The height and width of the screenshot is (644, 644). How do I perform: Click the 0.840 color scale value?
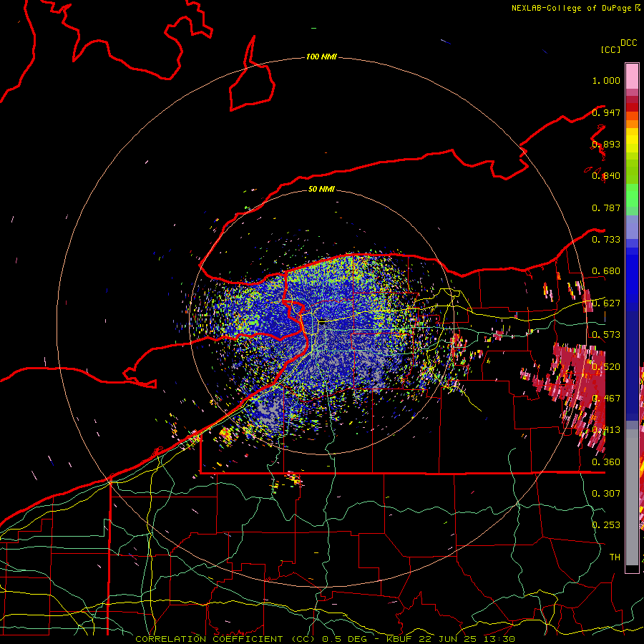(x=606, y=176)
